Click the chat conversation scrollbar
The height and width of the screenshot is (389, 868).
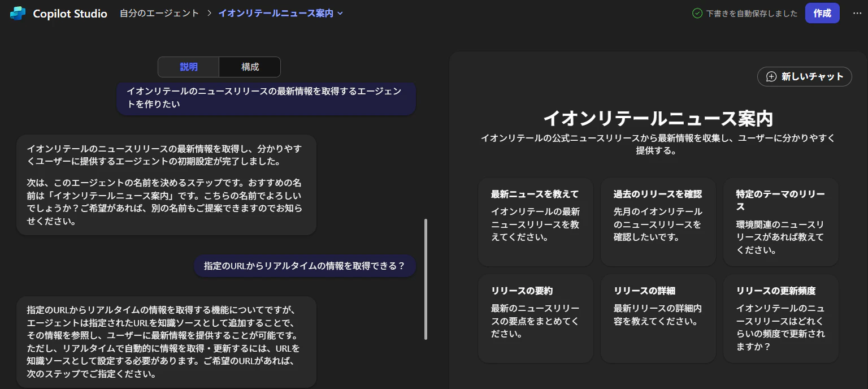coord(426,279)
